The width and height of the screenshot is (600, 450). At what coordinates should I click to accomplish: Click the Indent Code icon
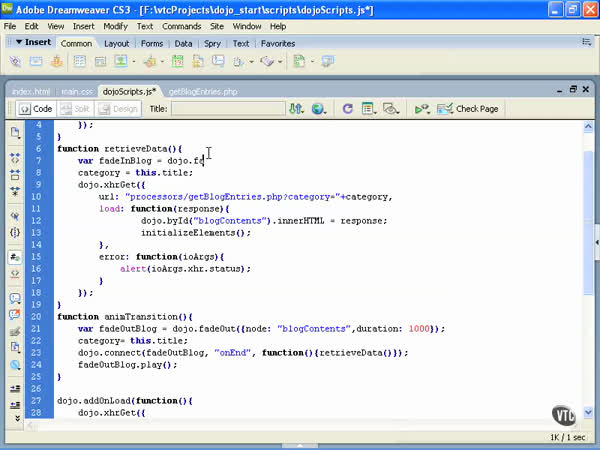15,388
